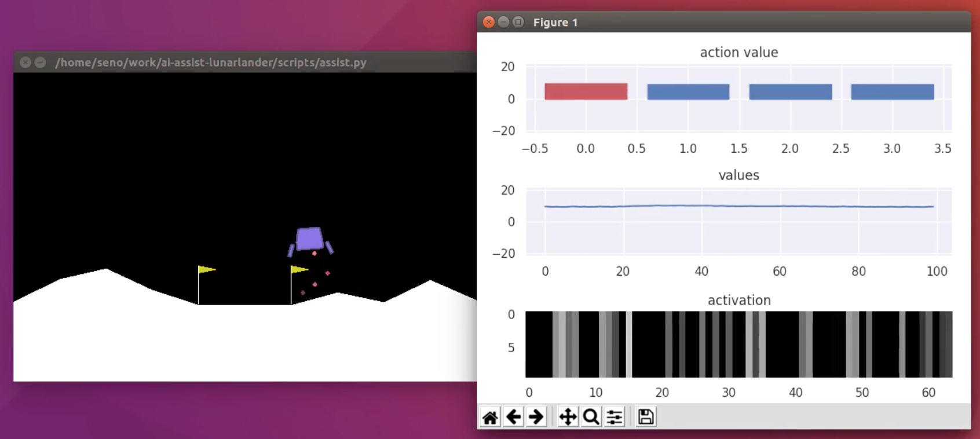Click the blue bar at action 3.0
Screen dimensions: 980x439
pyautogui.click(x=892, y=92)
